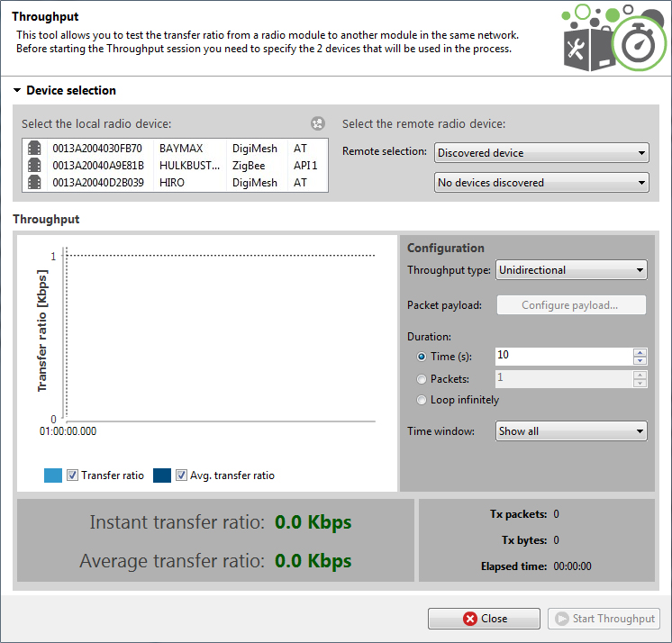Select the Packets duration radio button
Viewport: 672px width, 643px height.
pyautogui.click(x=422, y=379)
